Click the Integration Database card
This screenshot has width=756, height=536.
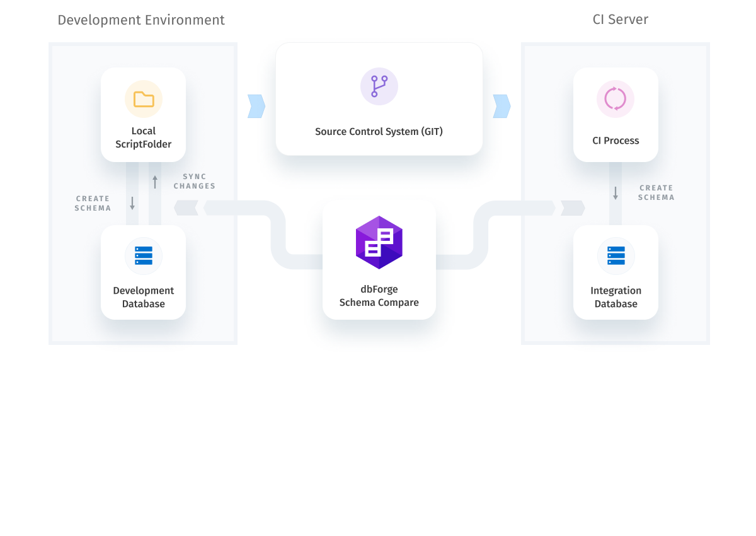pos(616,272)
